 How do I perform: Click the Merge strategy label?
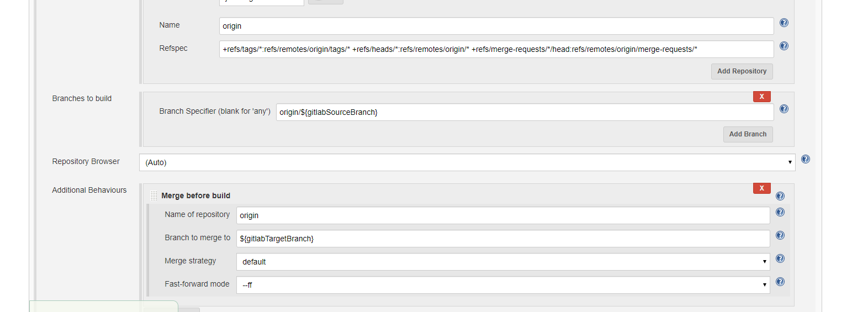click(190, 261)
